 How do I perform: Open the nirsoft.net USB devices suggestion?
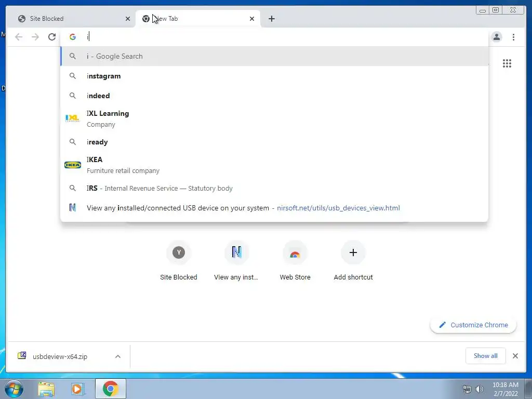274,208
